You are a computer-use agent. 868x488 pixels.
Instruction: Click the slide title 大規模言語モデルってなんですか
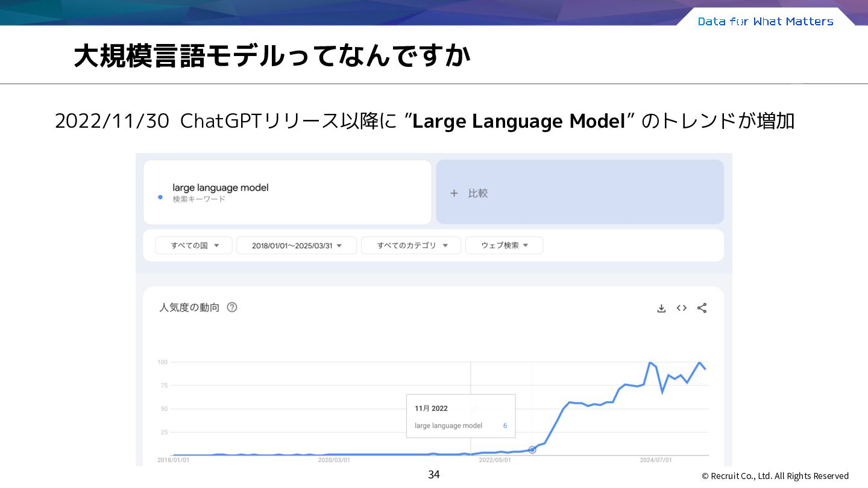pyautogui.click(x=272, y=57)
